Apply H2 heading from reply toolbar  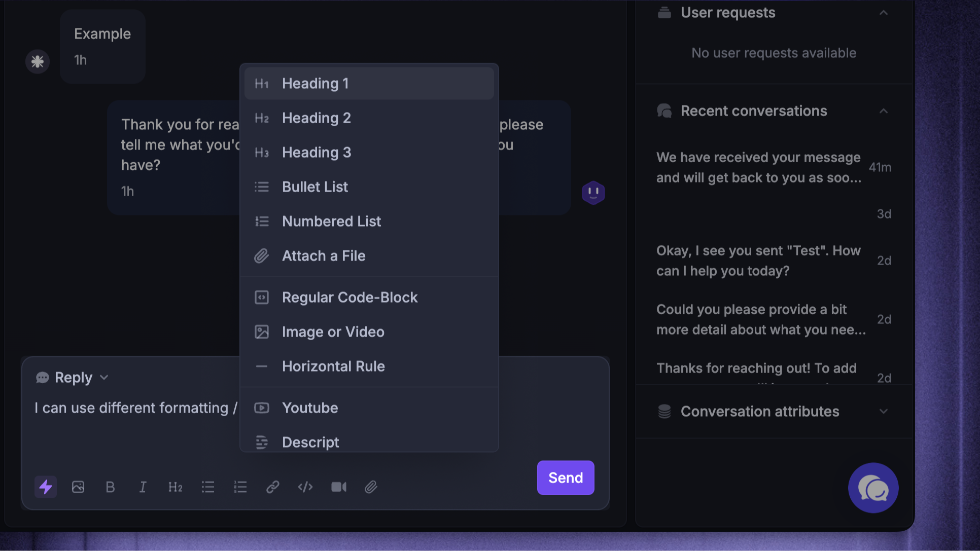176,487
